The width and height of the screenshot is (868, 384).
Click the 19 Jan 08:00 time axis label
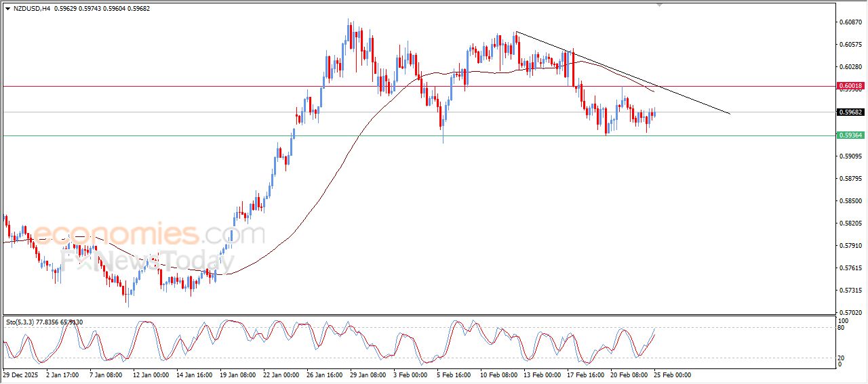coord(237,375)
